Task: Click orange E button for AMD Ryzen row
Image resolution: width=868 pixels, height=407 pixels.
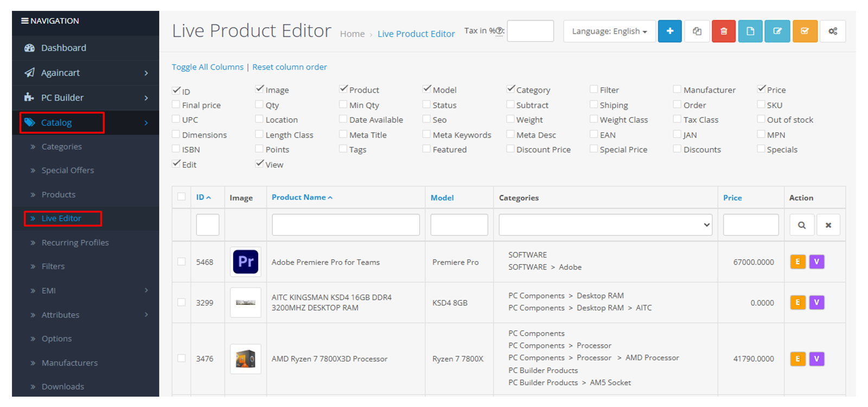Action: (797, 359)
